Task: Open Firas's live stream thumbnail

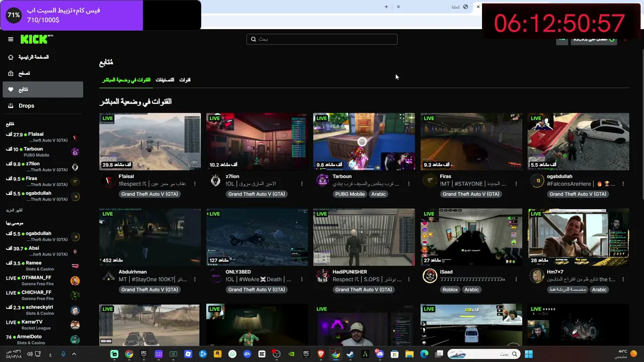Action: pos(471,142)
